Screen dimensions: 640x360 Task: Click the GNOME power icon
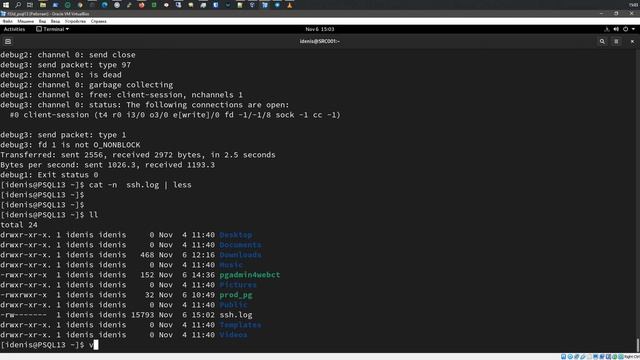(x=625, y=29)
